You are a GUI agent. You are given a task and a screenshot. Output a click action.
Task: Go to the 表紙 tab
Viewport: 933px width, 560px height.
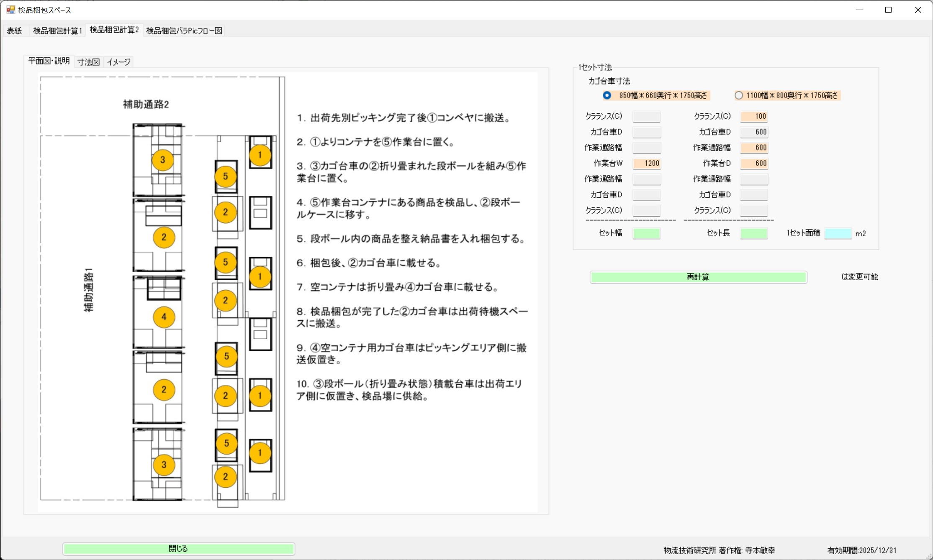[x=15, y=31]
